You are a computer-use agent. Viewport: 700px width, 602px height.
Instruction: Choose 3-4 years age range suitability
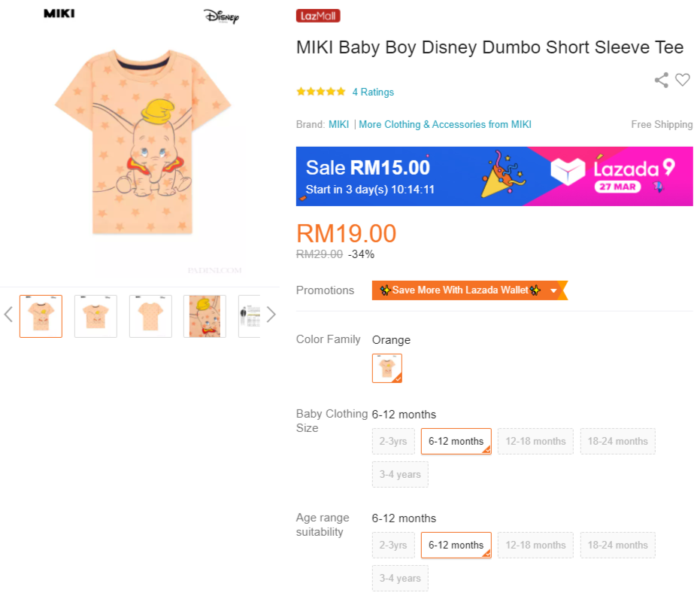(400, 579)
